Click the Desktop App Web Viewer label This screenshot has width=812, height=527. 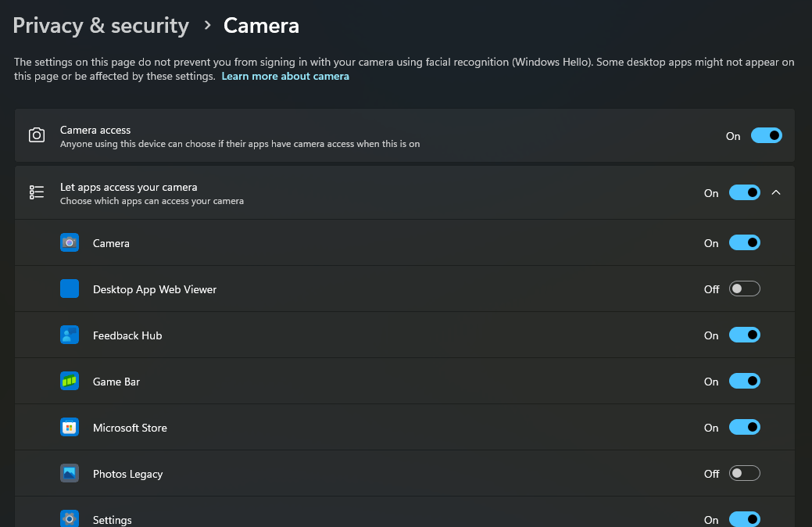(x=155, y=289)
